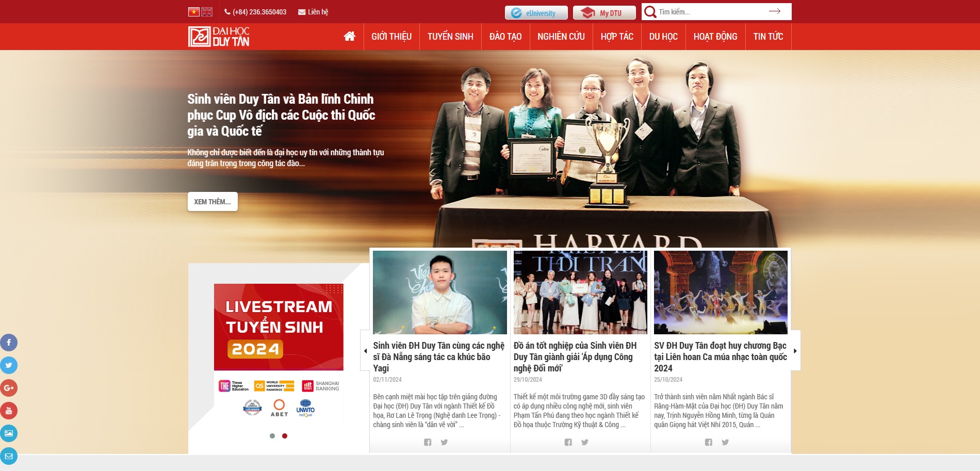This screenshot has height=471, width=980.
Task: Click the ABET logo
Action: pyautogui.click(x=279, y=408)
